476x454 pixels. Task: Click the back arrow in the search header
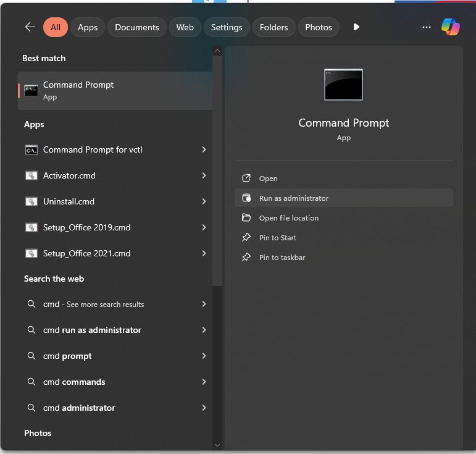[x=30, y=27]
